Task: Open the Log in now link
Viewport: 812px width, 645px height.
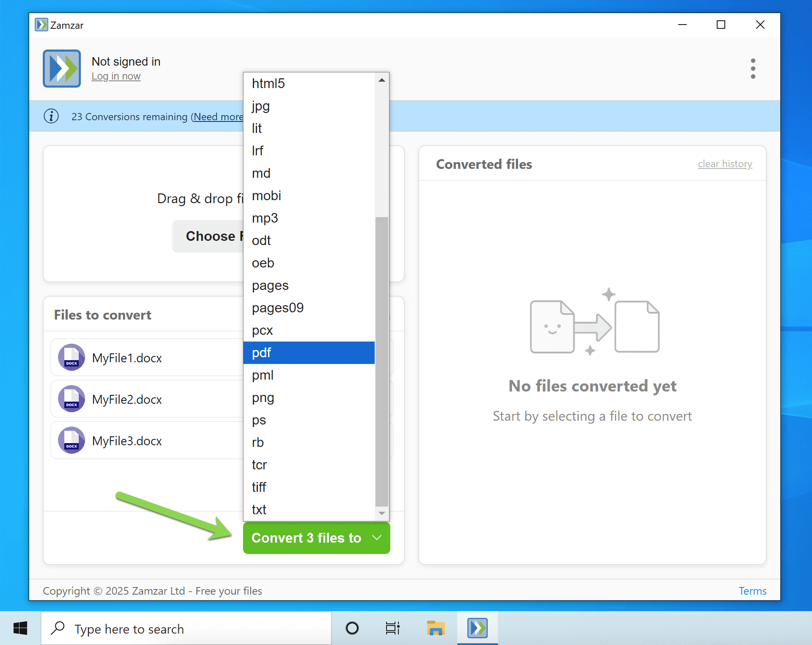Action: coord(116,76)
